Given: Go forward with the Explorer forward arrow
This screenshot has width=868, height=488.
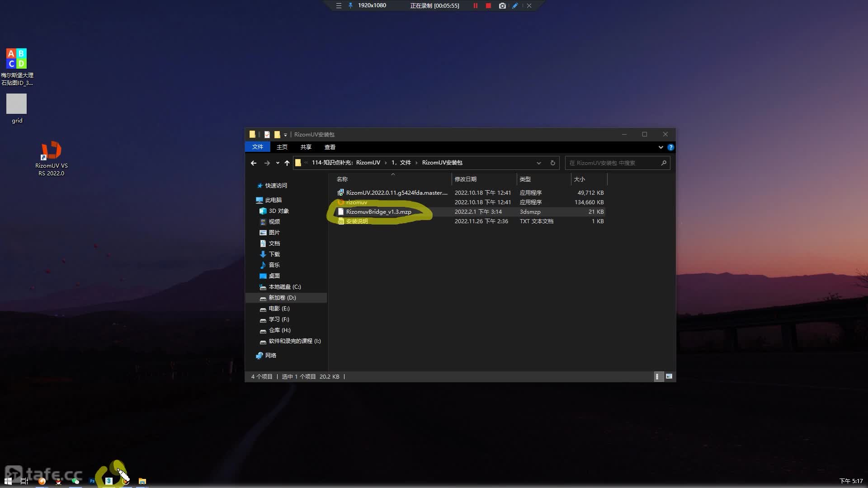Looking at the screenshot, I should (x=267, y=163).
